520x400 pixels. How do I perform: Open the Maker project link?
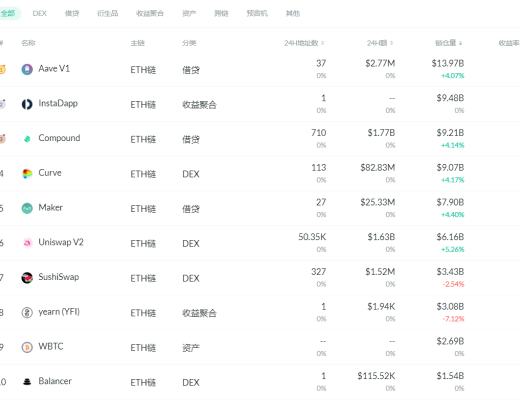pyautogui.click(x=51, y=207)
